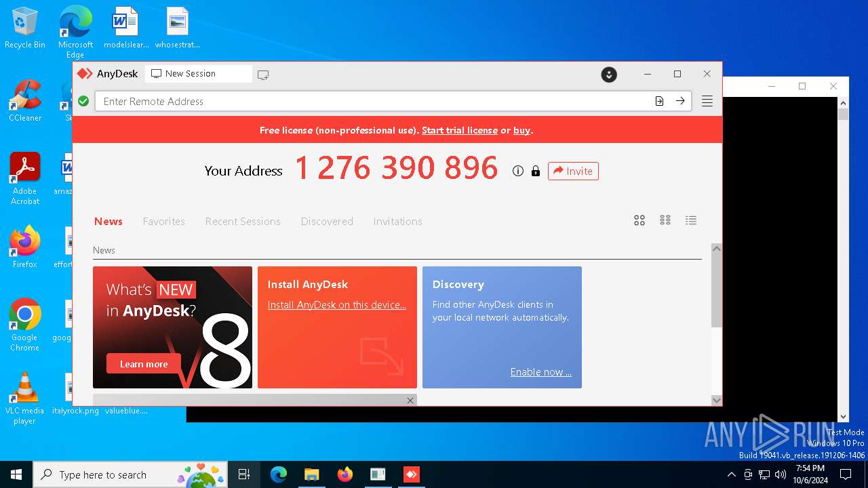Close the gray notification bar with X
The height and width of the screenshot is (488, 868).
point(410,401)
